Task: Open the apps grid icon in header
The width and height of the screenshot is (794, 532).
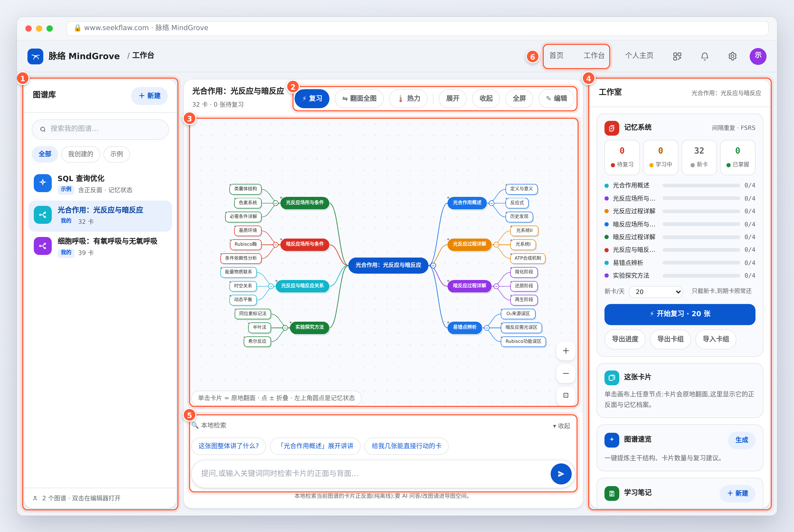Action: click(x=677, y=56)
